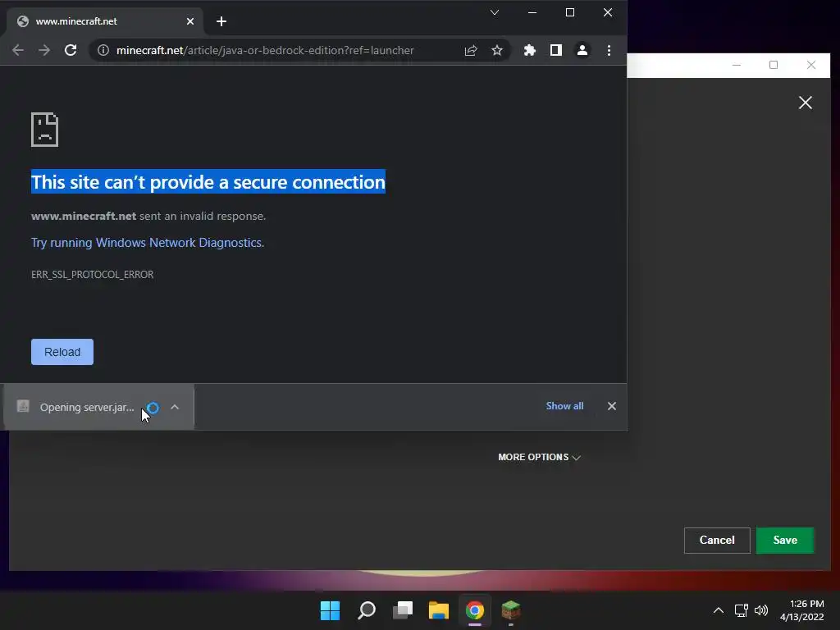Open Chrome tab search chevron

click(495, 12)
